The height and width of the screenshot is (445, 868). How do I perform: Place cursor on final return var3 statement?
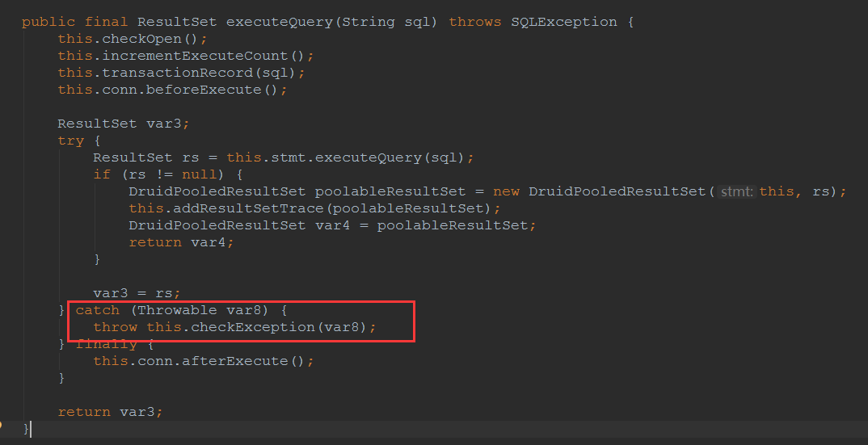(x=110, y=412)
